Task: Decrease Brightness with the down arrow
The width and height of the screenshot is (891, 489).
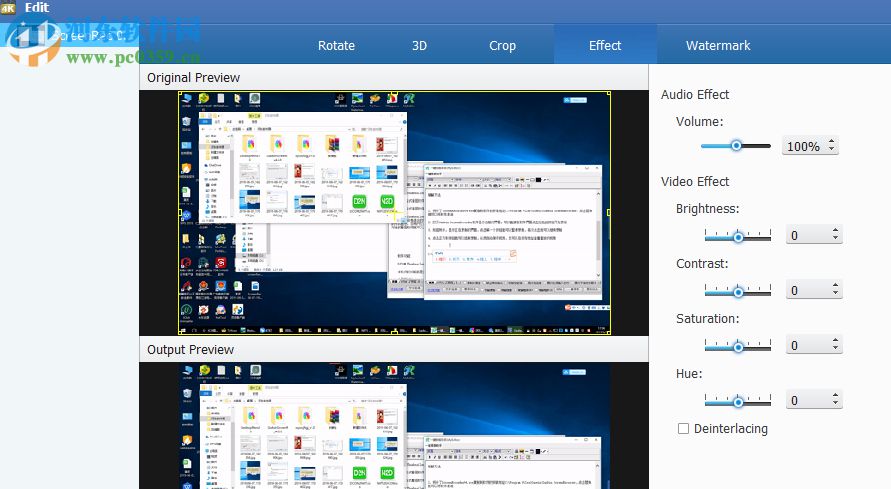Action: (835, 239)
